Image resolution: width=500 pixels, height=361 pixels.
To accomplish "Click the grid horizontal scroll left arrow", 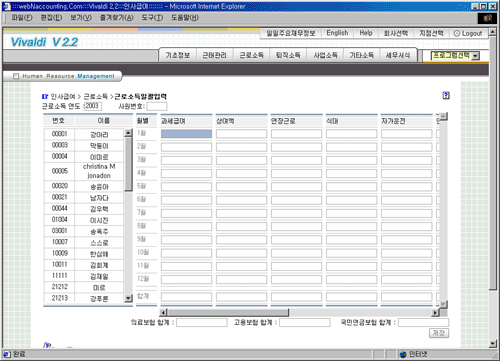I will (163, 313).
